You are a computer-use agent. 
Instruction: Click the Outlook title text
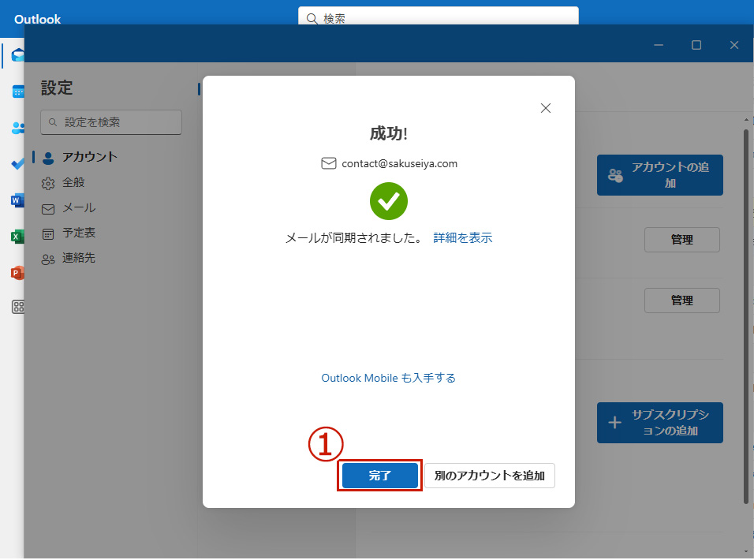pyautogui.click(x=38, y=19)
